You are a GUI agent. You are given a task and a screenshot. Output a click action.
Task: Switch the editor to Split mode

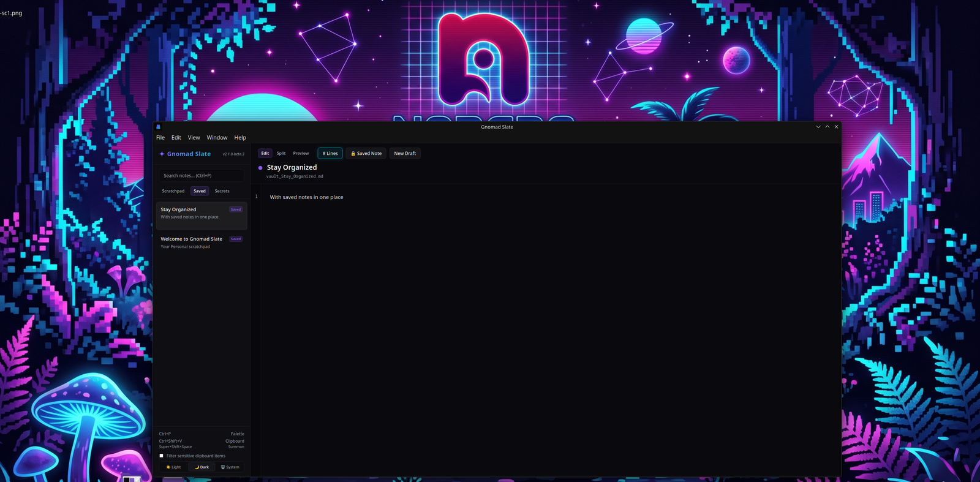point(281,154)
